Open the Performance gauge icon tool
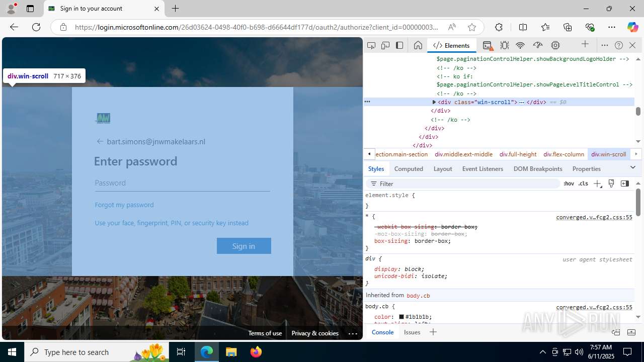 click(538, 45)
